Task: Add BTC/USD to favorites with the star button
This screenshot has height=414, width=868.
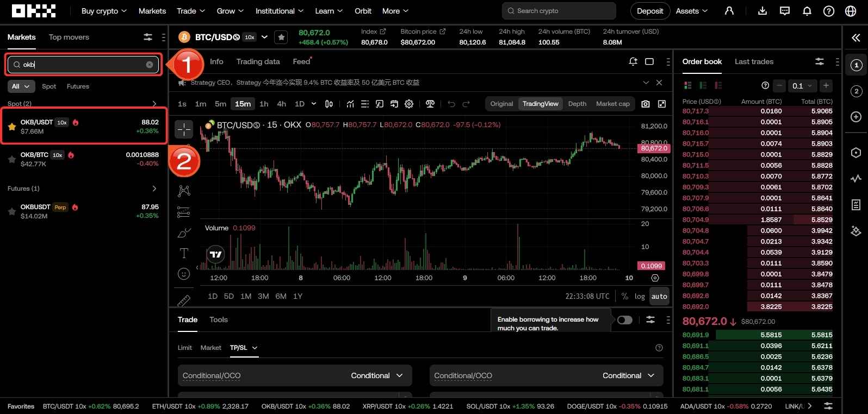Action: click(281, 37)
